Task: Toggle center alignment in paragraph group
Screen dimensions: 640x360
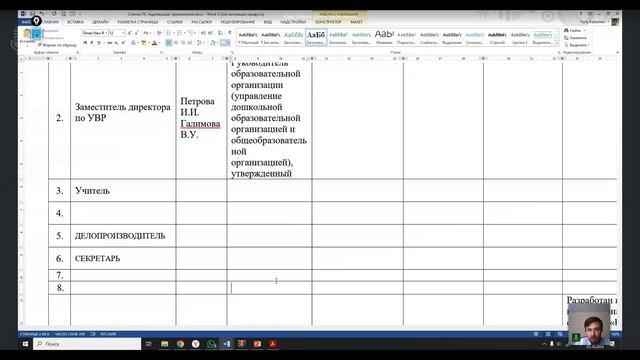Action: tap(176, 43)
